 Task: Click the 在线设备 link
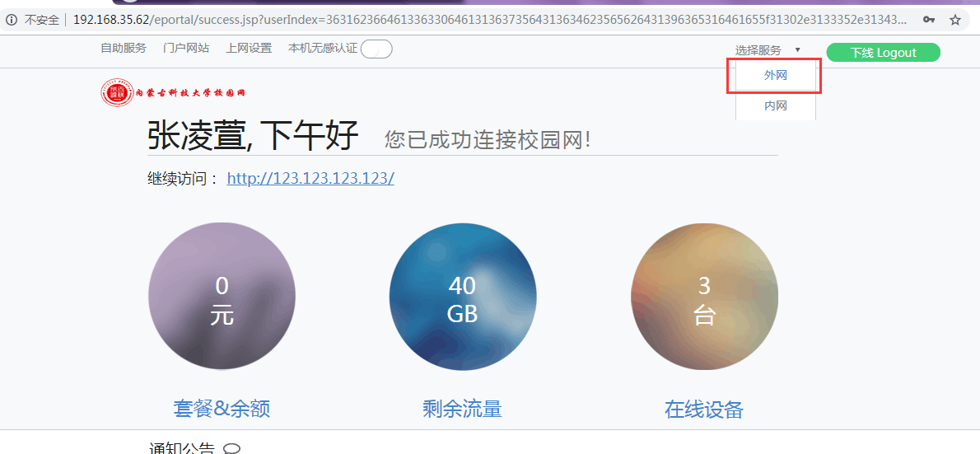704,410
